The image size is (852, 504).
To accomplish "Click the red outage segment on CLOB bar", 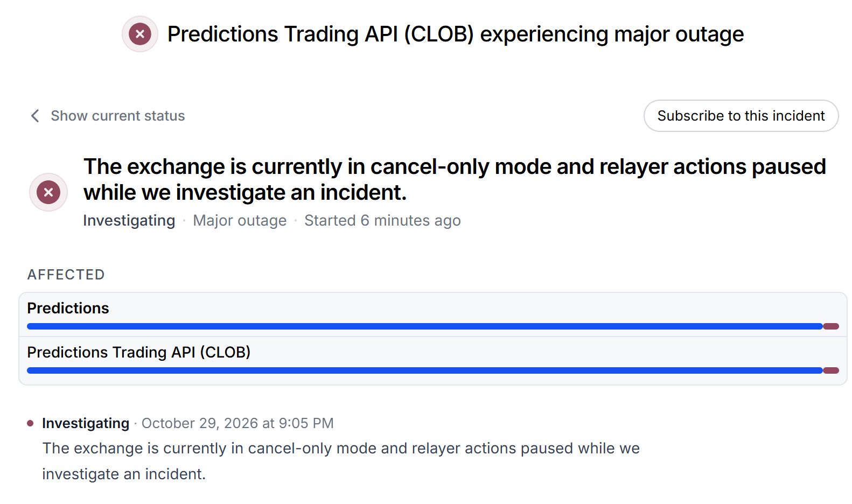I will tap(831, 370).
